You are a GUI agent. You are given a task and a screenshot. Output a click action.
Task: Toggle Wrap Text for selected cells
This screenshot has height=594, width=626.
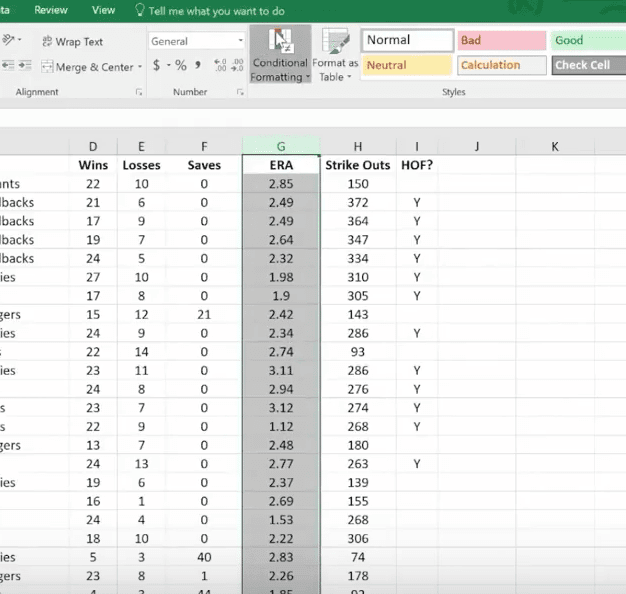coord(73,42)
